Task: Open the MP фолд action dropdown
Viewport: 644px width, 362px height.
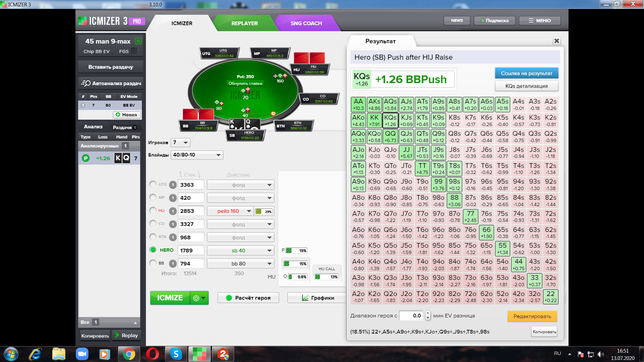Action: (240, 198)
